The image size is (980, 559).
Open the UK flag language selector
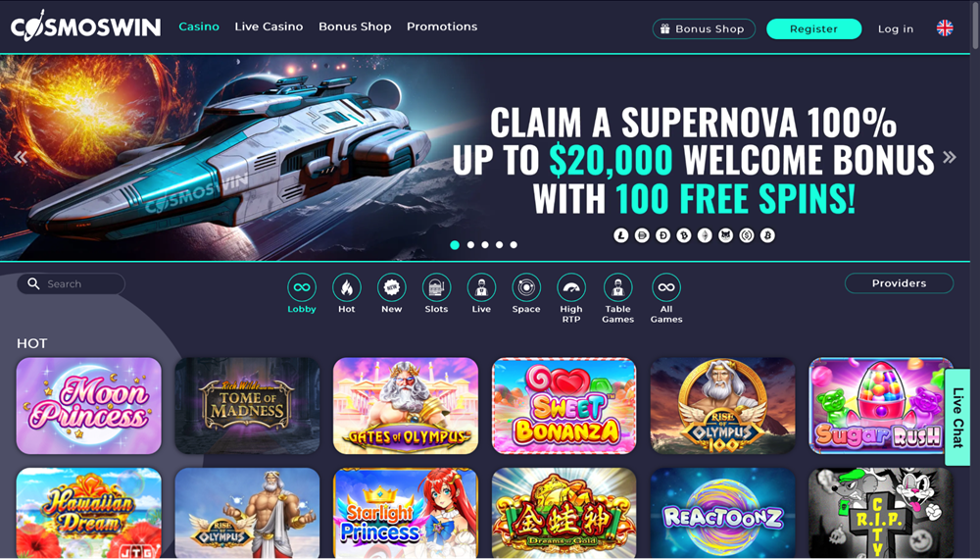click(x=945, y=28)
